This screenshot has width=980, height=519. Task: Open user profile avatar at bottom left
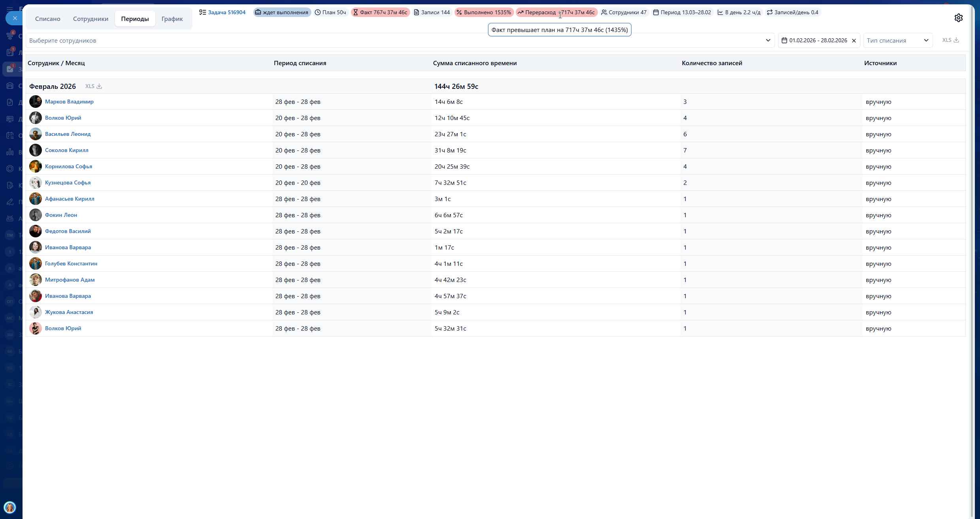click(10, 507)
